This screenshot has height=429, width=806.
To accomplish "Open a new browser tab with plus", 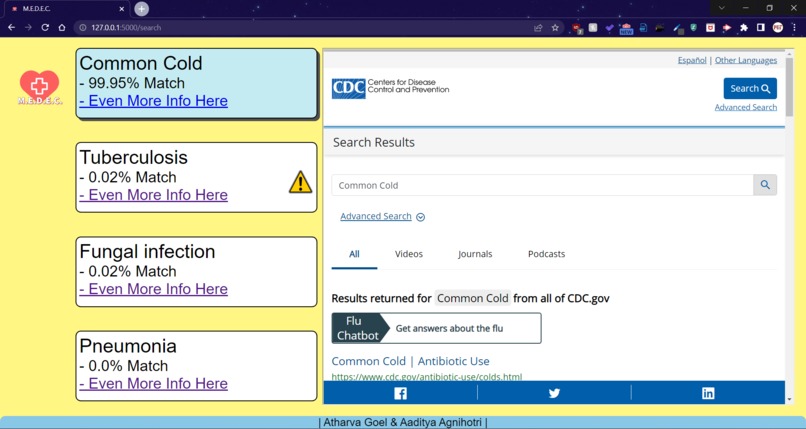I will pos(141,9).
